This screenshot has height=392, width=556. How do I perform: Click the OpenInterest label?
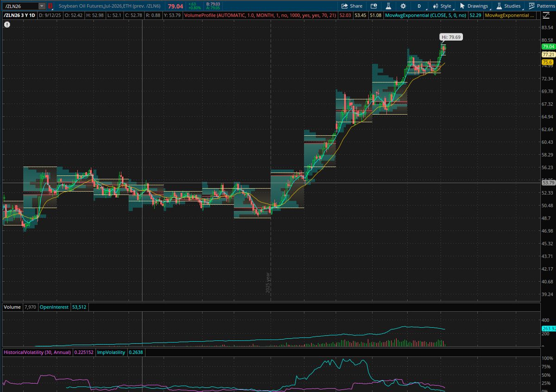coord(54,307)
